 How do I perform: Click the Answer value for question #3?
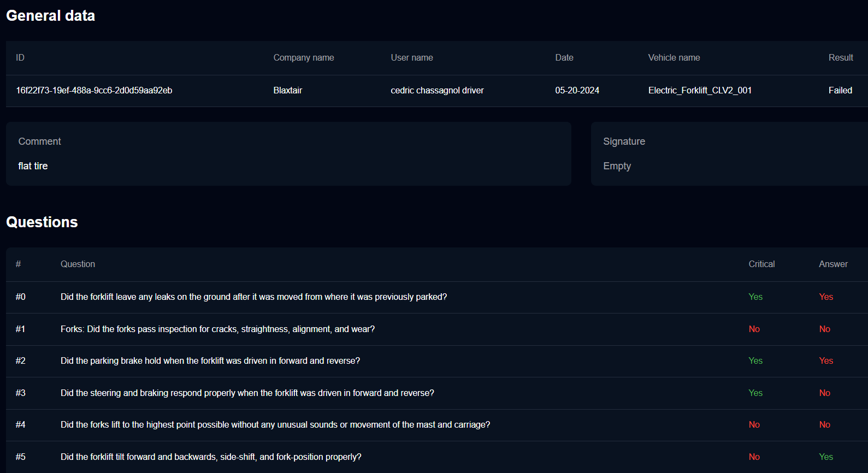click(x=824, y=393)
